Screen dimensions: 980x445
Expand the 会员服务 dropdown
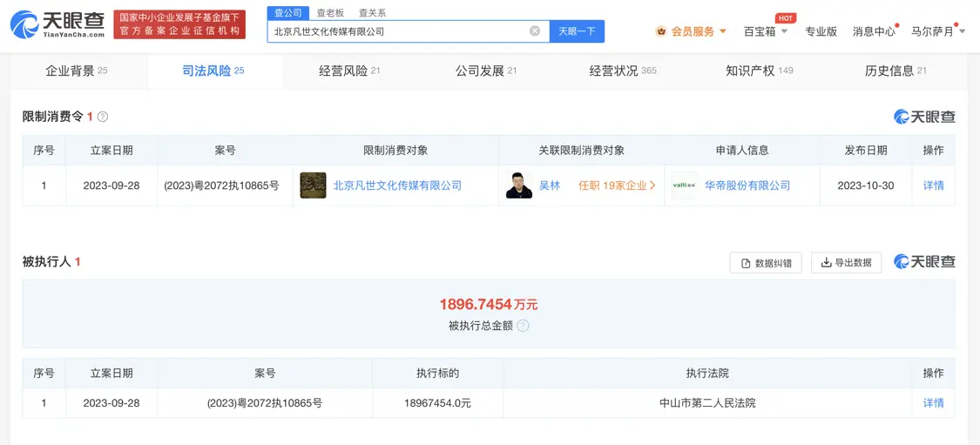pyautogui.click(x=723, y=31)
